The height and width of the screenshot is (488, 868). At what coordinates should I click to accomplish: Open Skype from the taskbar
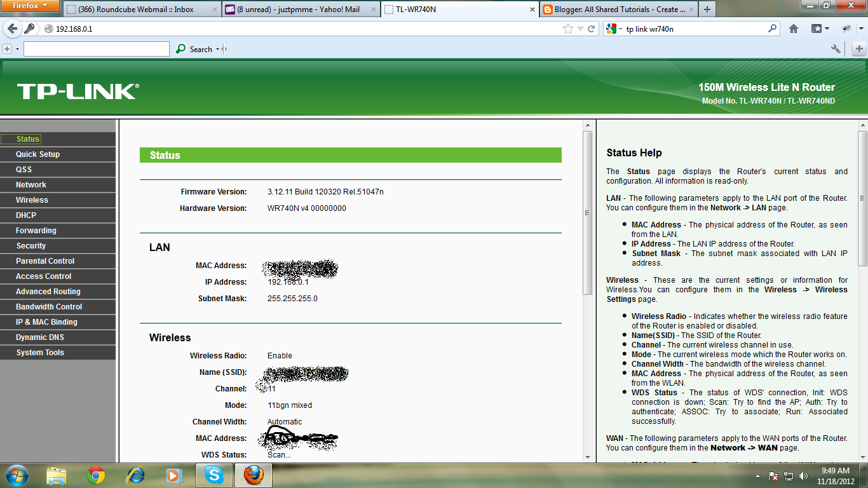pos(214,475)
